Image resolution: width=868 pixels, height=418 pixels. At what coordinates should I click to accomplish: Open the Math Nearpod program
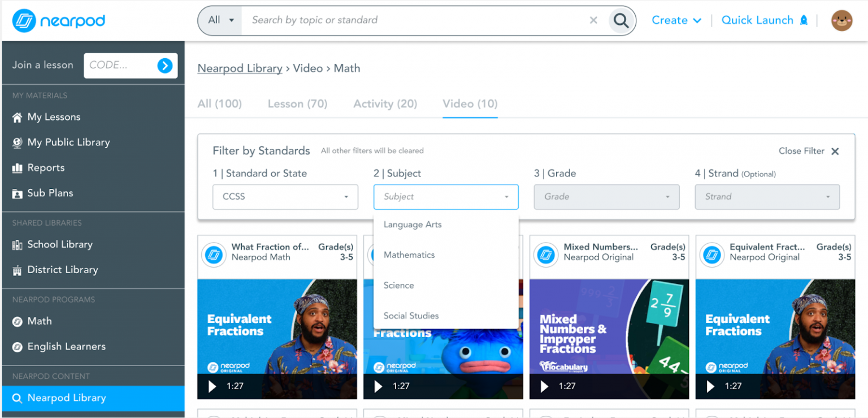(x=40, y=321)
